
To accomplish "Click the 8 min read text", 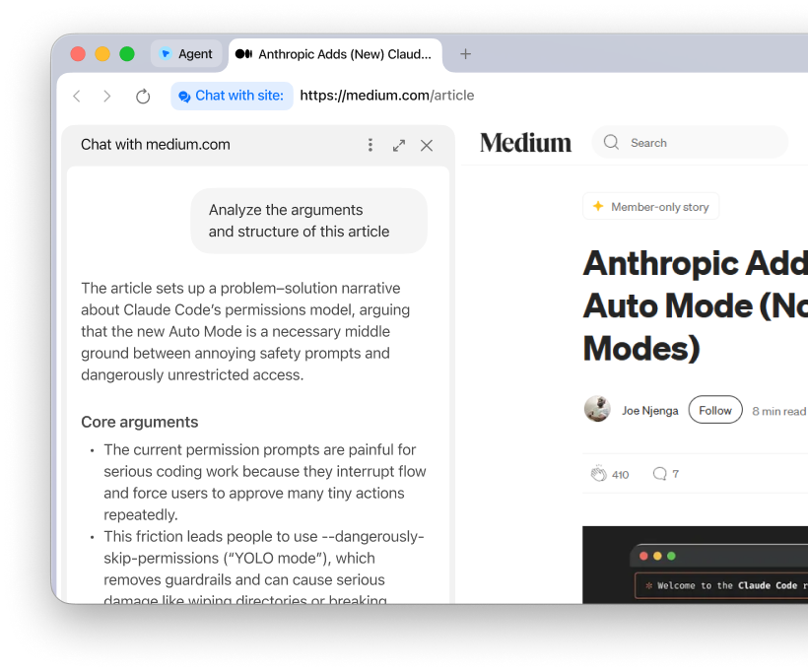I will click(x=778, y=411).
